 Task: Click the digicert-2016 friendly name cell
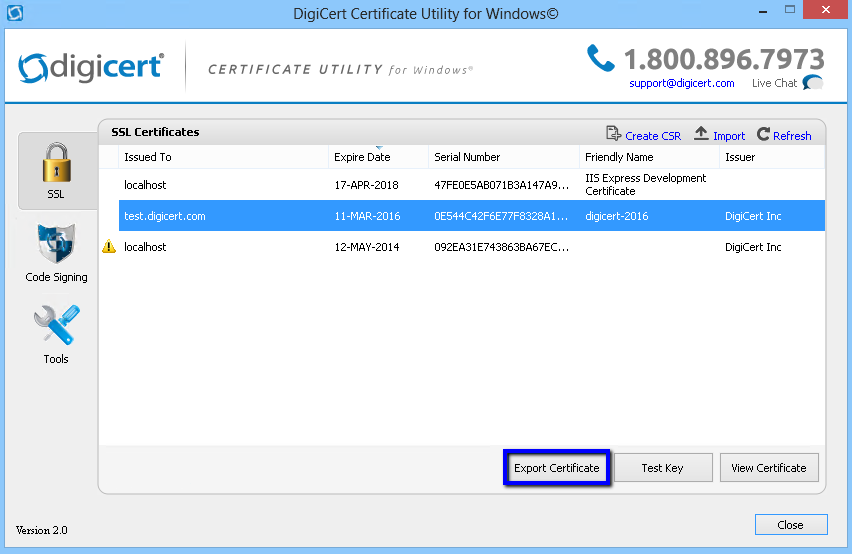(x=617, y=216)
